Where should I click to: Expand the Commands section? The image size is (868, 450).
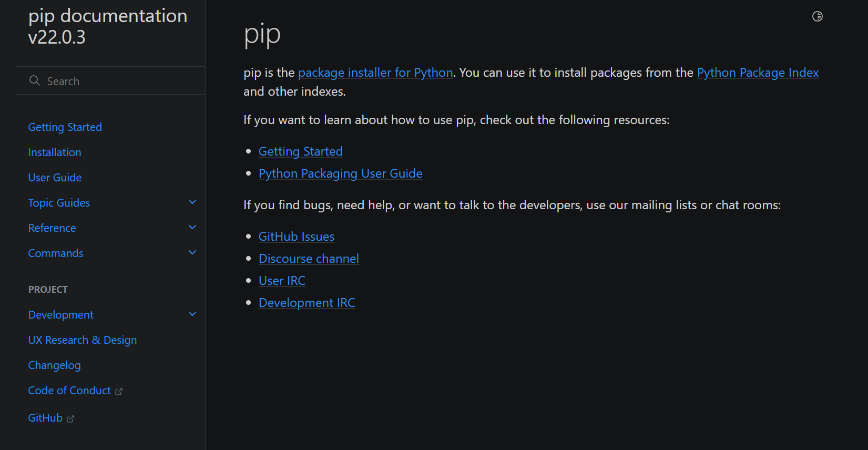pos(192,252)
